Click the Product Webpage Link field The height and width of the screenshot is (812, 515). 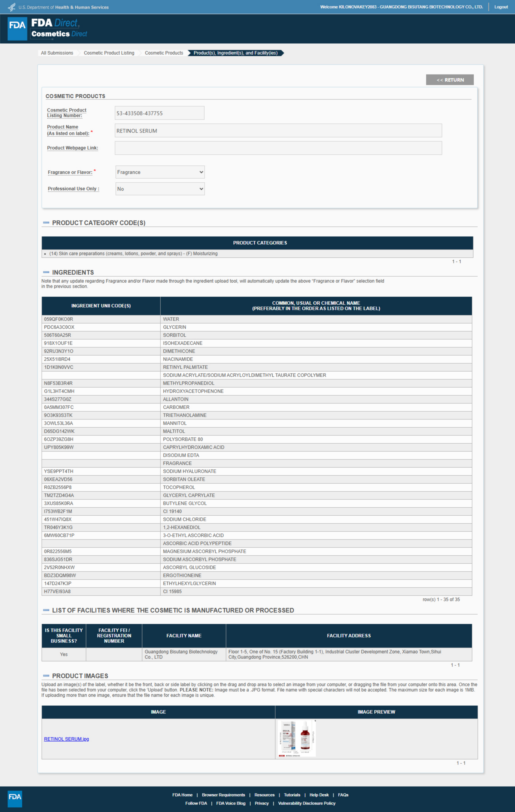coord(278,148)
